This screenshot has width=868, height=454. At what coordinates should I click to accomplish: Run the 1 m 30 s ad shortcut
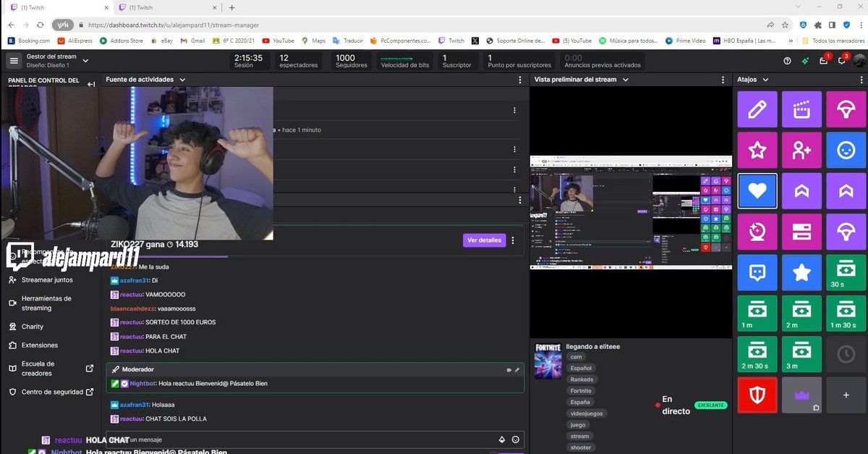click(846, 314)
